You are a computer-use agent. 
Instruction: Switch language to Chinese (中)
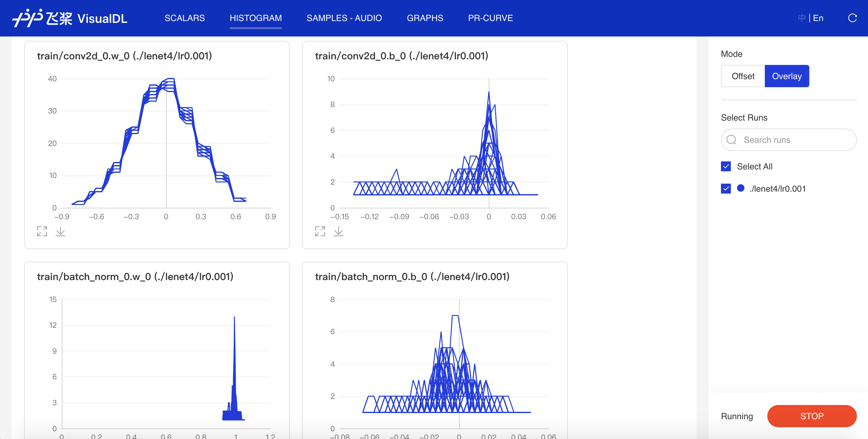802,18
